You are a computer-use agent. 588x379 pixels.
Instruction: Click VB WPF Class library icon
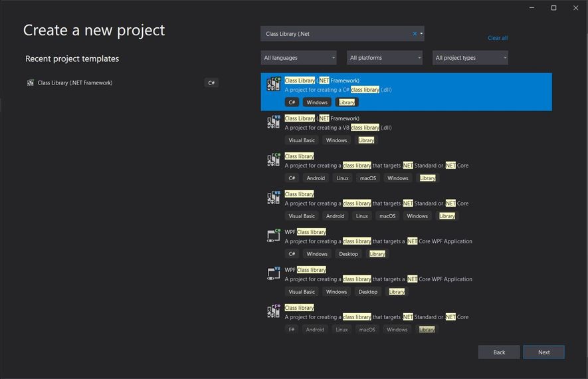pos(273,273)
